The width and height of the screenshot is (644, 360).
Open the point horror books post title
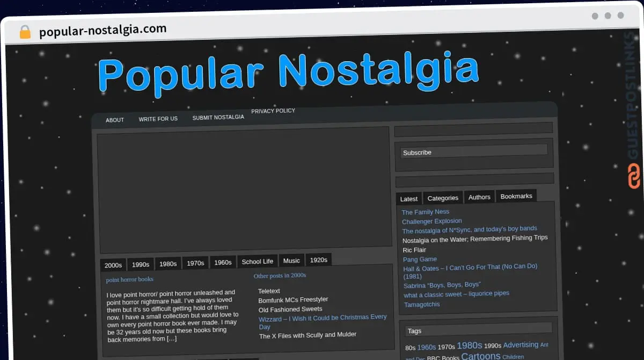click(129, 279)
